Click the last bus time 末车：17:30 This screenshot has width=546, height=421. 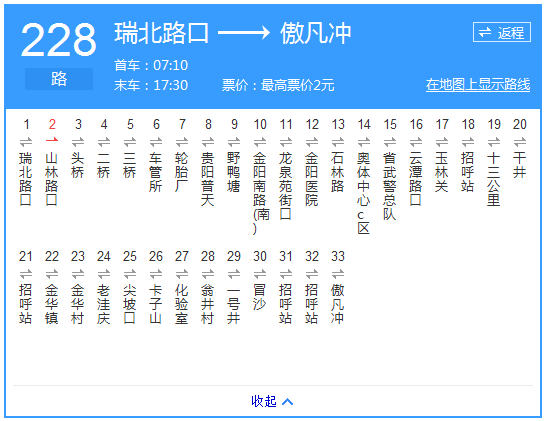(x=151, y=85)
